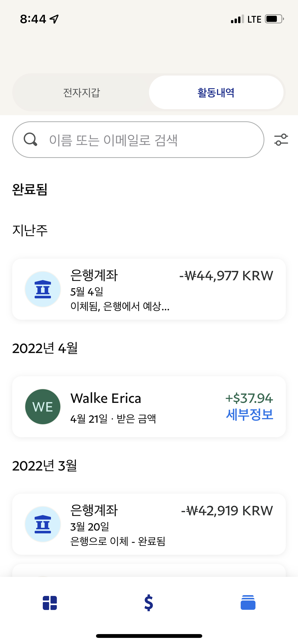Switch to the 전자지갑 tab
Image resolution: width=298 pixels, height=644 pixels.
click(x=82, y=92)
